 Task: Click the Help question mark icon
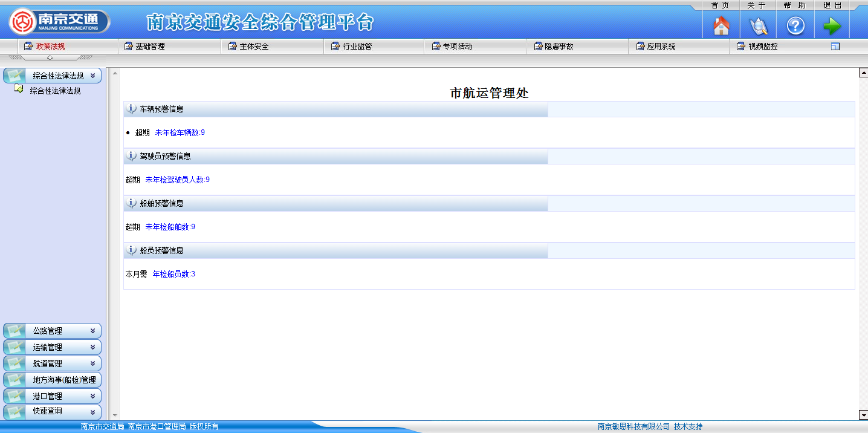(795, 26)
